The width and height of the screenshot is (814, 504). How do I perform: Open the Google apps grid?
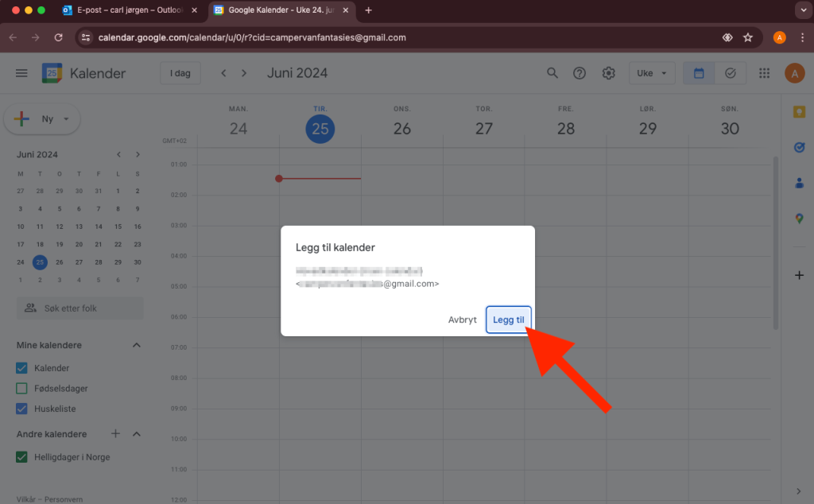pyautogui.click(x=765, y=73)
